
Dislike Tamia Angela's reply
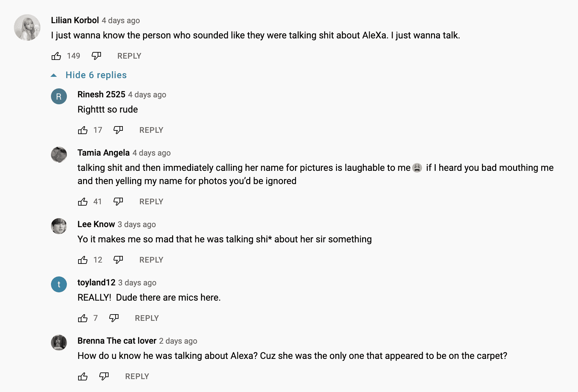(x=118, y=202)
